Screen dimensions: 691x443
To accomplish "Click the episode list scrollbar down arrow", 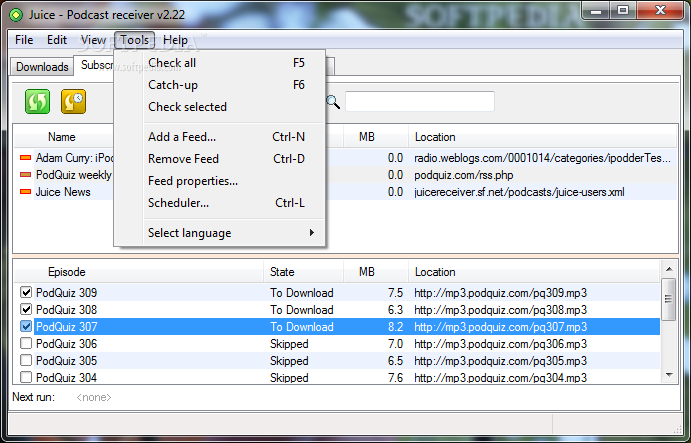I will (x=669, y=375).
